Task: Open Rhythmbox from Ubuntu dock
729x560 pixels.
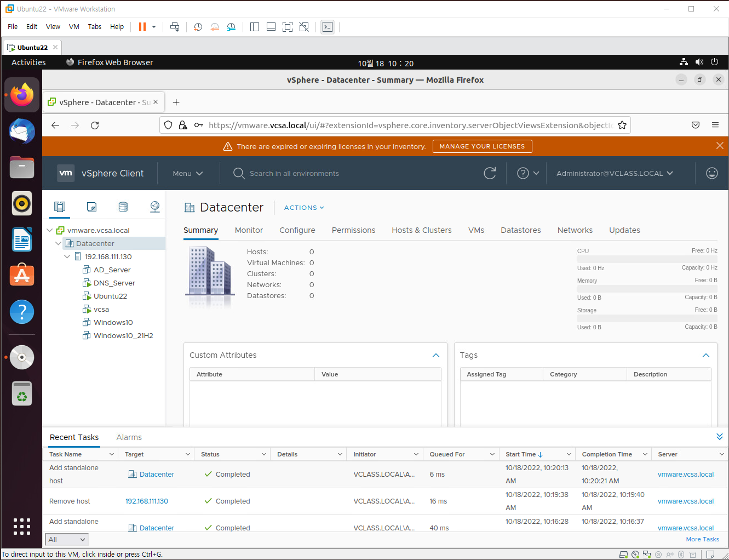Action: coord(22,204)
